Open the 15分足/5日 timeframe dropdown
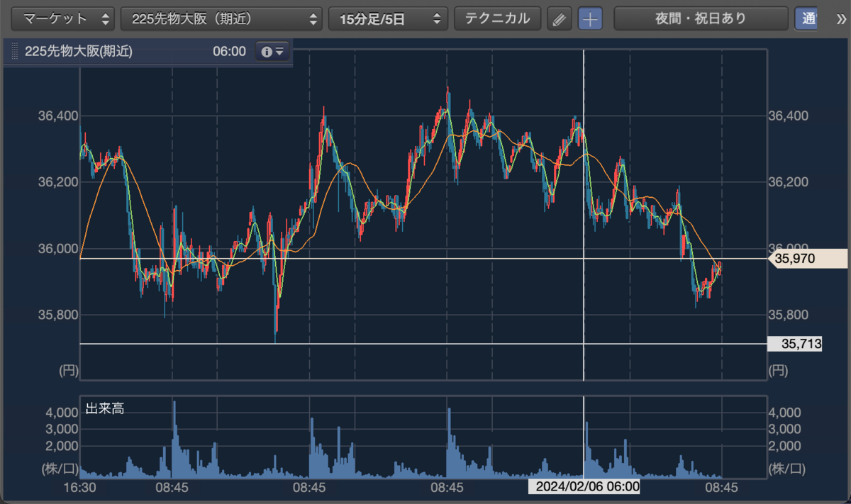This screenshot has width=851, height=504. coord(389,18)
